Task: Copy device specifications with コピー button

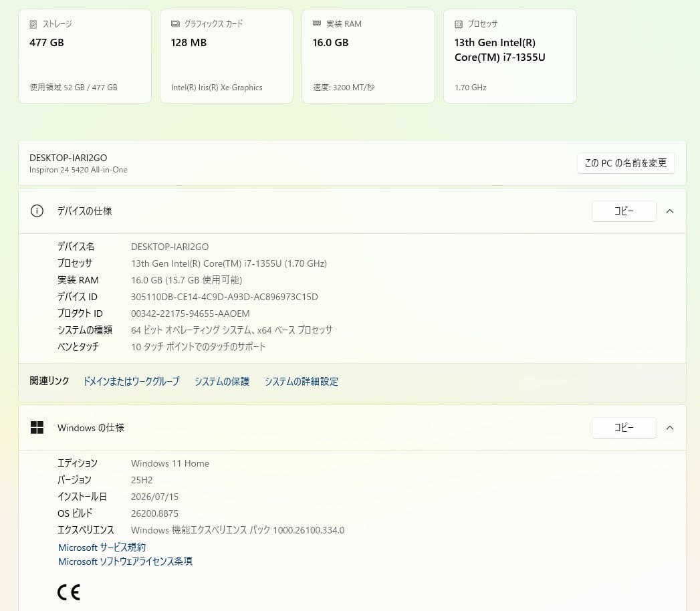Action: coord(624,211)
